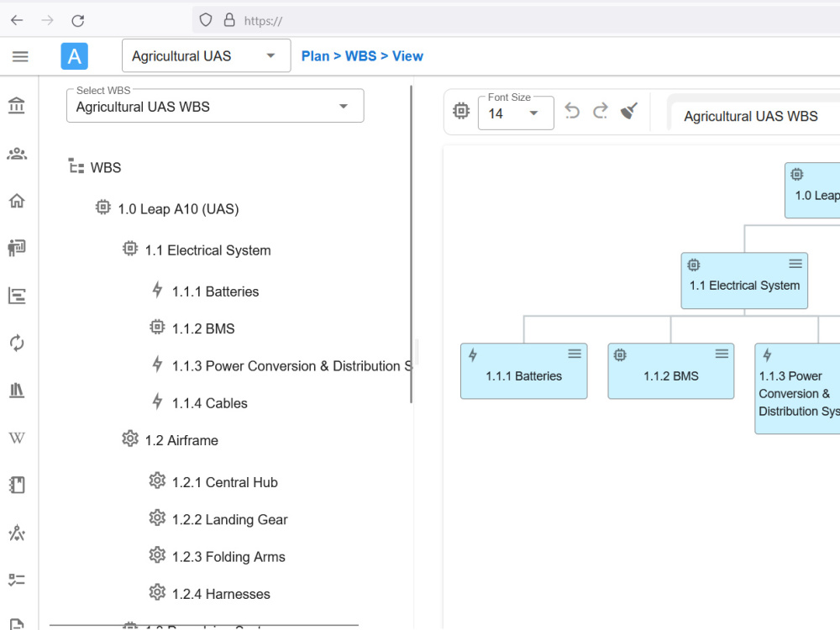This screenshot has height=630, width=840.
Task: Open the Agricultural UAS project dropdown
Action: (207, 55)
